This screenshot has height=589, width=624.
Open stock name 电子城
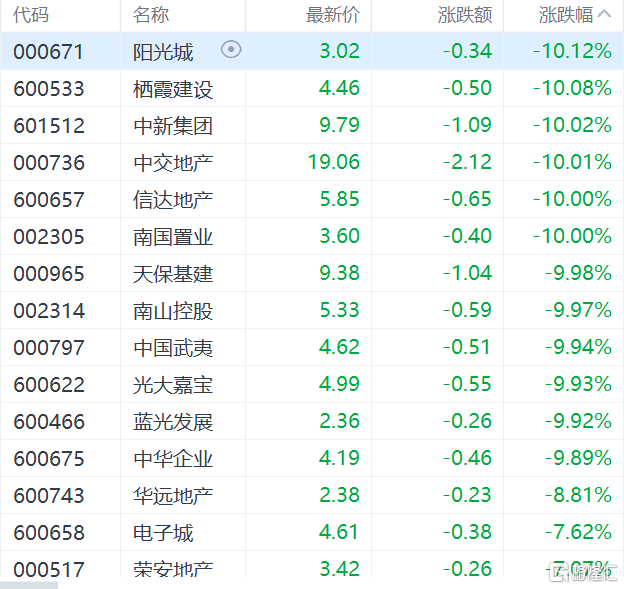tap(163, 533)
